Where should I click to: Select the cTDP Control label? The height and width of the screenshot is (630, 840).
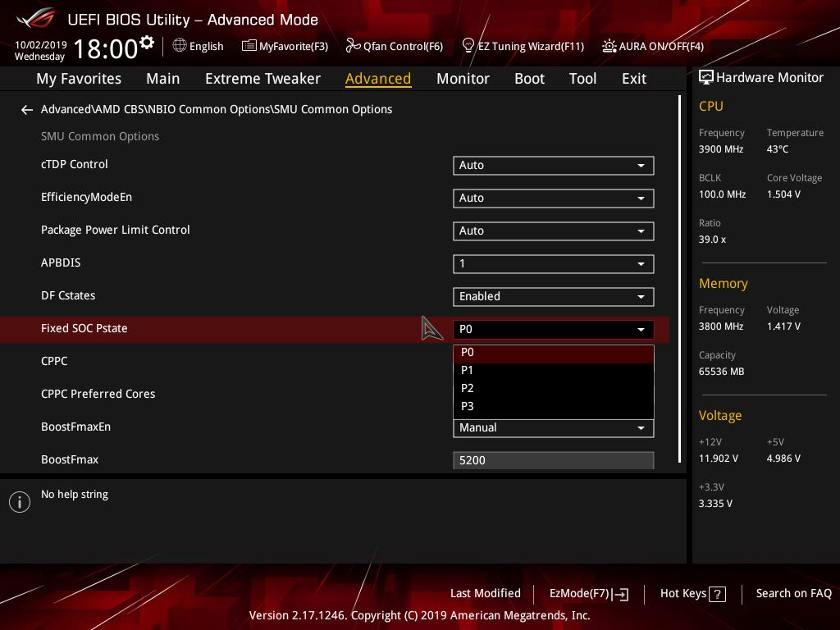(75, 164)
